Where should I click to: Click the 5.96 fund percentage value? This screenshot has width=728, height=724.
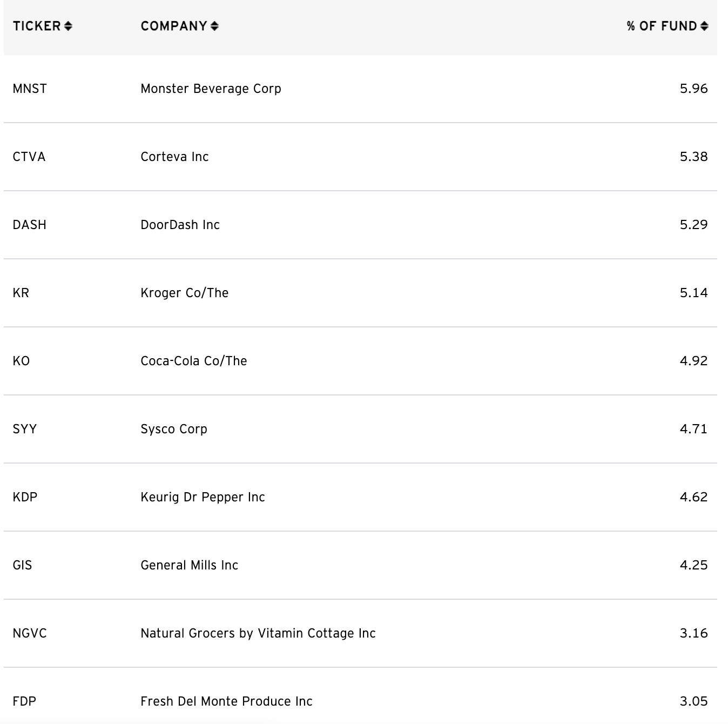(x=693, y=89)
